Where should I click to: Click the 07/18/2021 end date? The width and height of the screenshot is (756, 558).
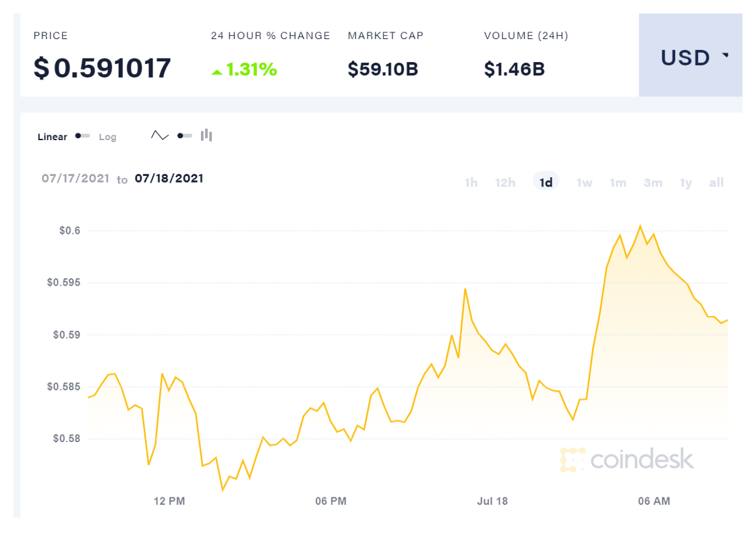[169, 179]
